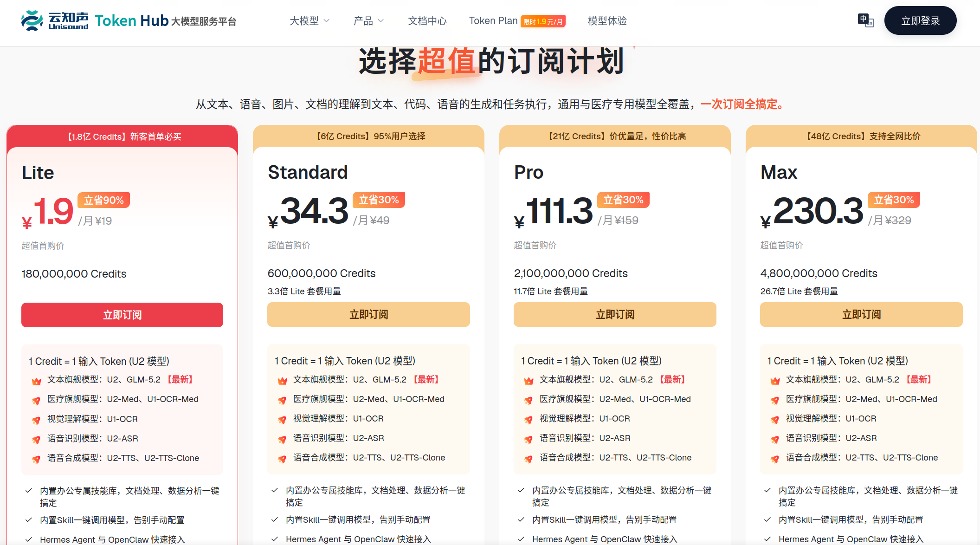Viewport: 980px width, 545px height.
Task: Click Lite 立省90% discount badge
Action: coord(103,200)
